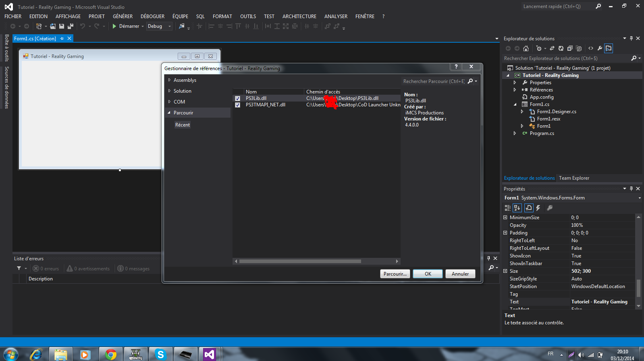The image size is (644, 361).
Task: Click the Save icon in main toolbar
Action: click(x=62, y=26)
